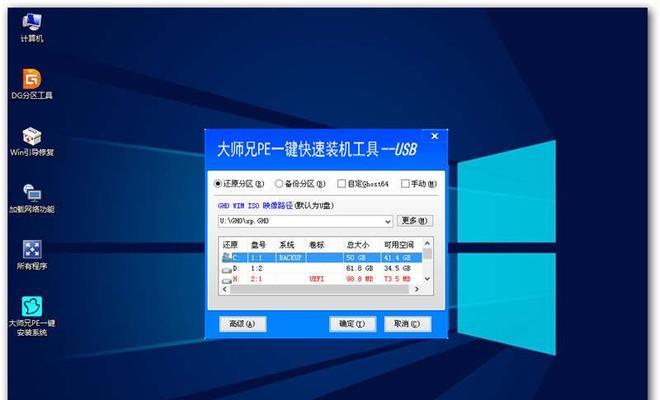The height and width of the screenshot is (400, 660).
Task: Click the 总大小 column header
Action: [x=358, y=245]
